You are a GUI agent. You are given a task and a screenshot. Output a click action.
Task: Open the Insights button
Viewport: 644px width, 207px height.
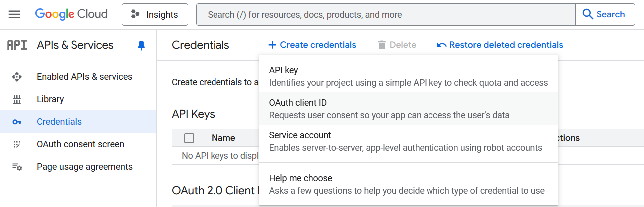(155, 15)
